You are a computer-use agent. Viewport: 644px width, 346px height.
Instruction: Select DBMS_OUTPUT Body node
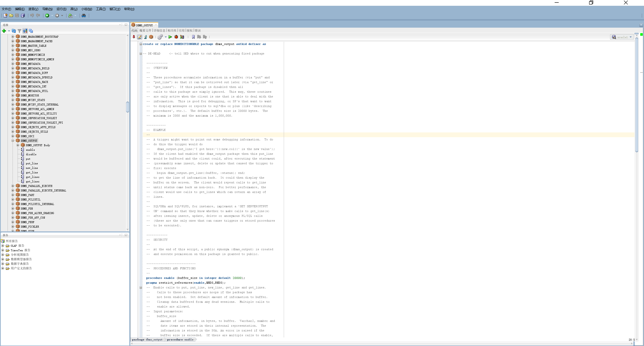38,145
